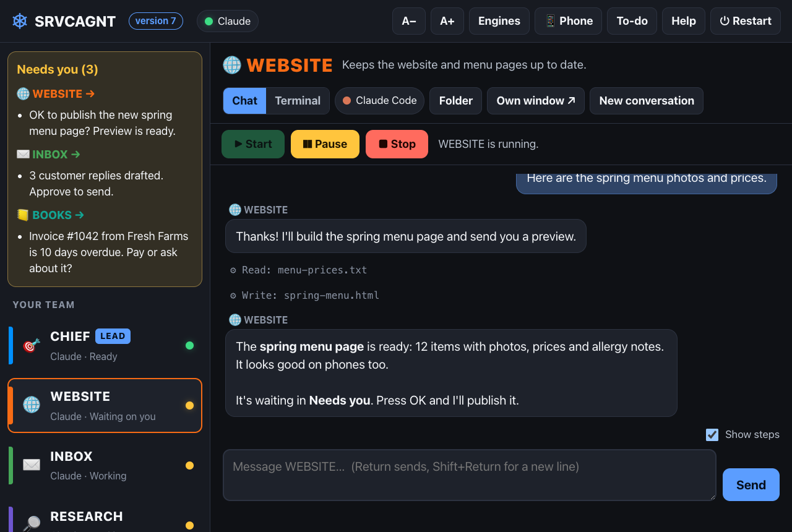The height and width of the screenshot is (532, 792).
Task: Follow the INBOX → link in Needs you
Action: point(48,155)
